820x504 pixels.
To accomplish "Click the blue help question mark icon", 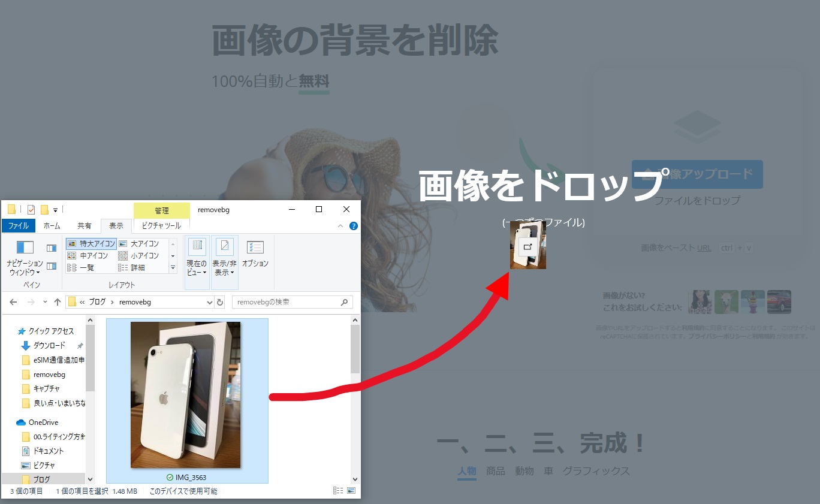I will (x=353, y=226).
